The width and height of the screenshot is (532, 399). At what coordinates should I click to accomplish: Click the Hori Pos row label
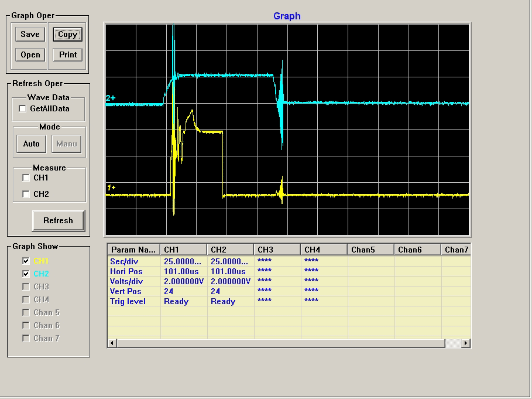[126, 271]
